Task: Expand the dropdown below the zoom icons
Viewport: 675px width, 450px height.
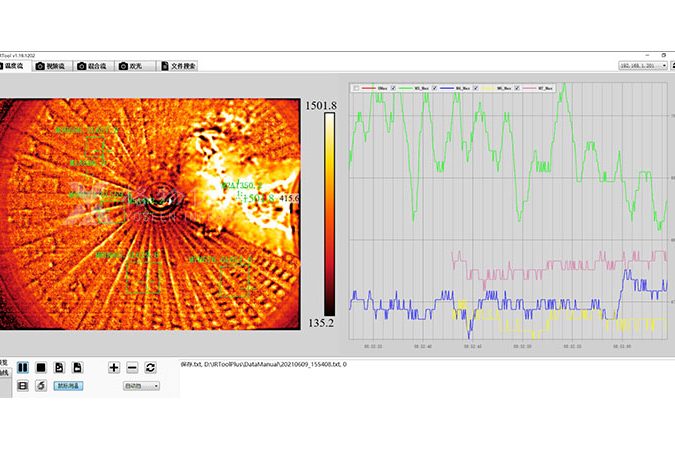Action: [x=141, y=385]
